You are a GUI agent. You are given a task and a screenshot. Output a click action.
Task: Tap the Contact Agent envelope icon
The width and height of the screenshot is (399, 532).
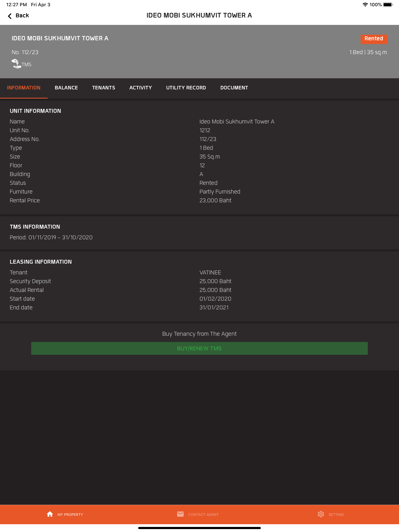[x=180, y=514]
